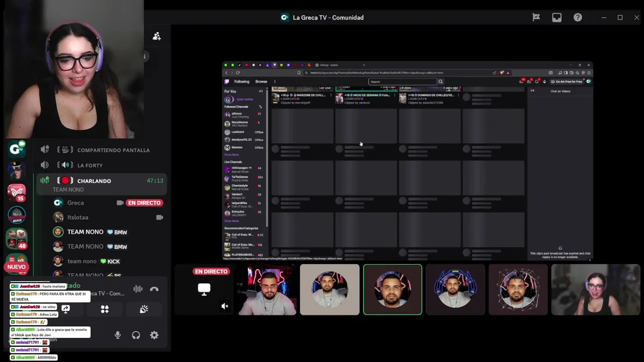Click Greca's EN DIRECTO live badge
Viewport: 644px width, 362px height.
pyautogui.click(x=144, y=203)
